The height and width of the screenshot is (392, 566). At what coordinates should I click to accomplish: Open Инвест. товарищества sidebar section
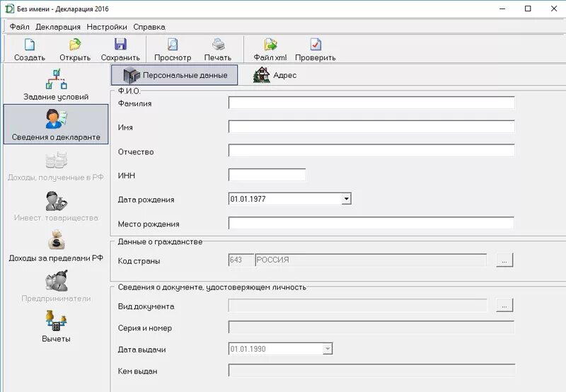point(56,207)
